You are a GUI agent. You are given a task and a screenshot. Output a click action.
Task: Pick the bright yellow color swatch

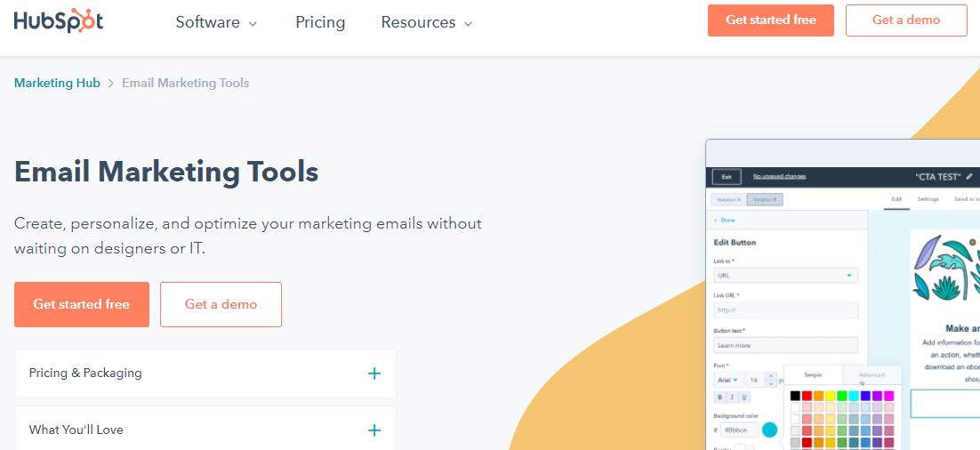pos(831,396)
